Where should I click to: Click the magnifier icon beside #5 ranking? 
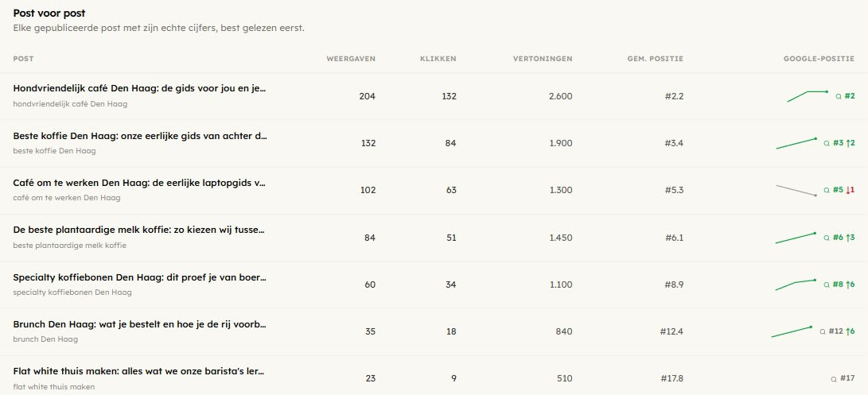click(x=827, y=190)
